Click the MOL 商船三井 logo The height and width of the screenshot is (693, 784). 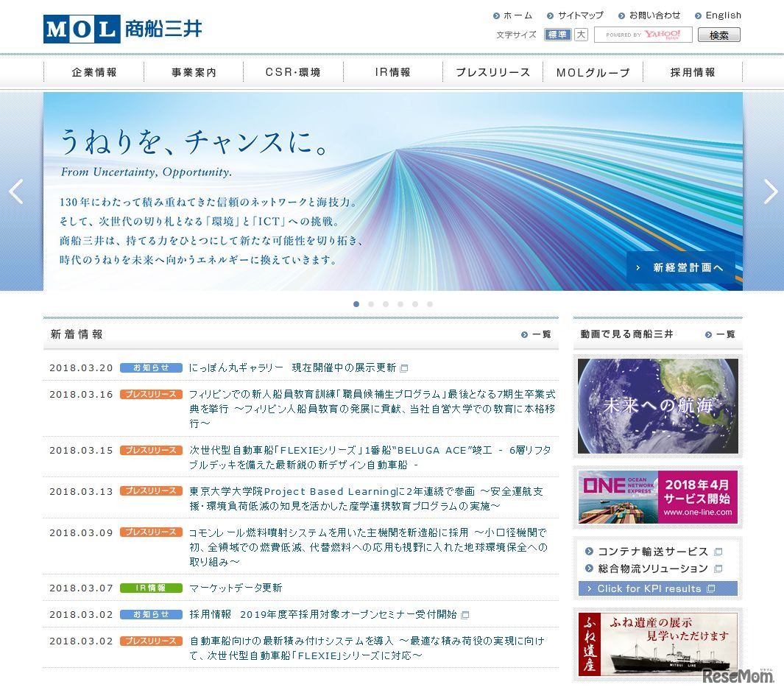[x=122, y=29]
